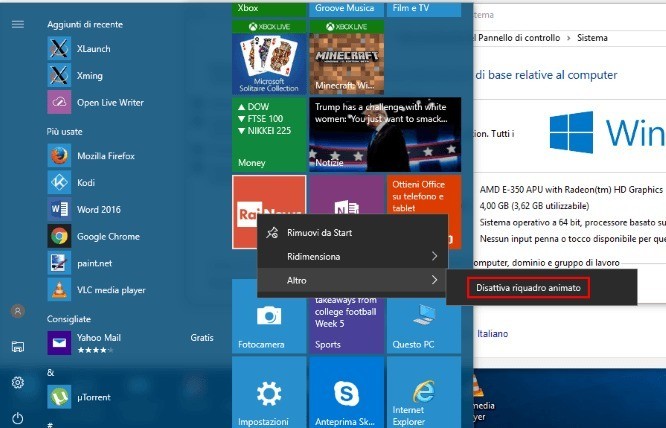Open the Start hamburger menu icon
The height and width of the screenshot is (428, 666).
[x=18, y=24]
